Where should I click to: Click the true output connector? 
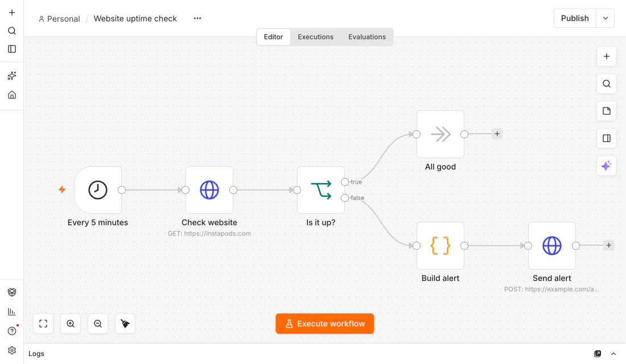click(x=345, y=182)
